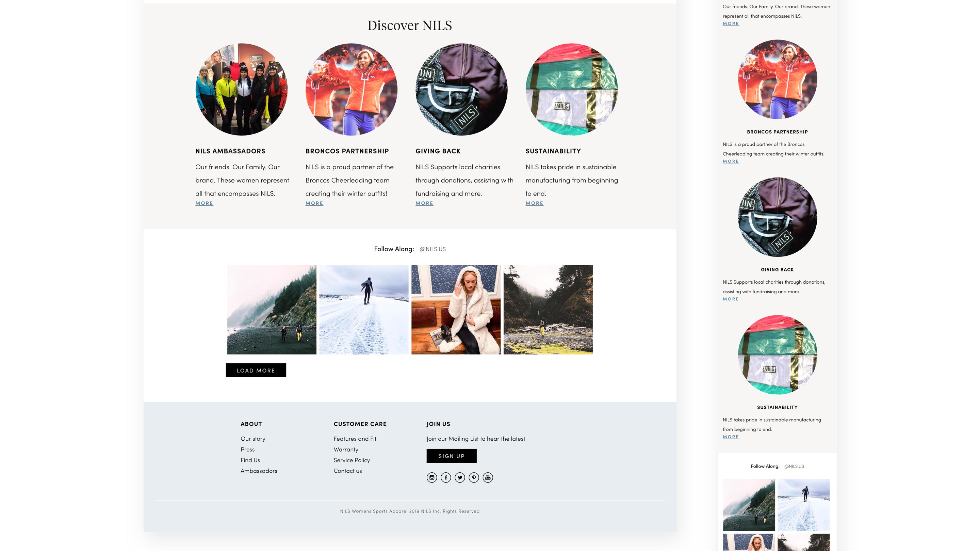Click the Follow Along label in desktop layout

tap(394, 249)
